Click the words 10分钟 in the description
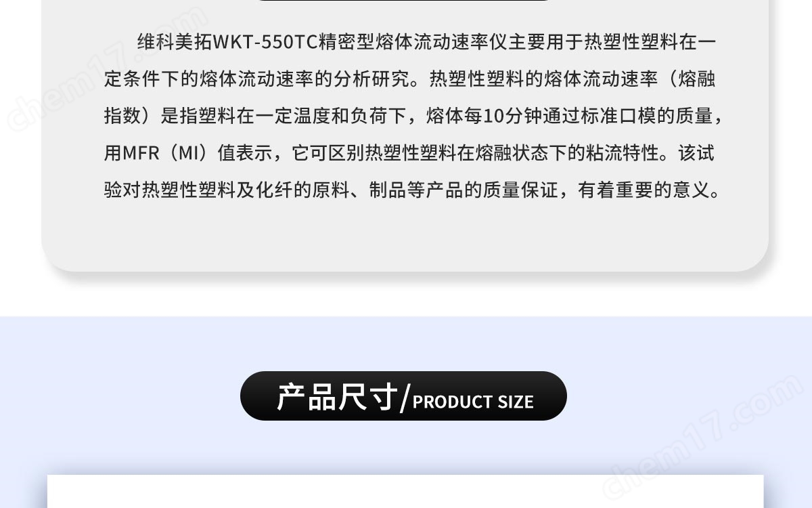The height and width of the screenshot is (508, 812). point(512,117)
